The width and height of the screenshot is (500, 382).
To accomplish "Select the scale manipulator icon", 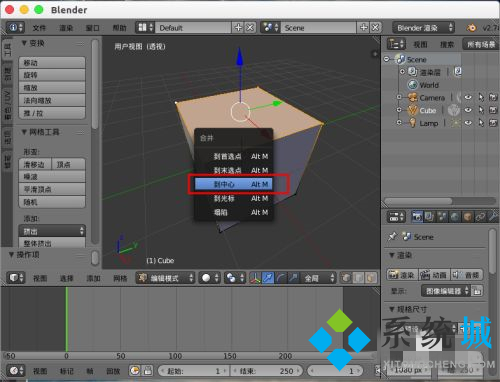I will (x=293, y=278).
